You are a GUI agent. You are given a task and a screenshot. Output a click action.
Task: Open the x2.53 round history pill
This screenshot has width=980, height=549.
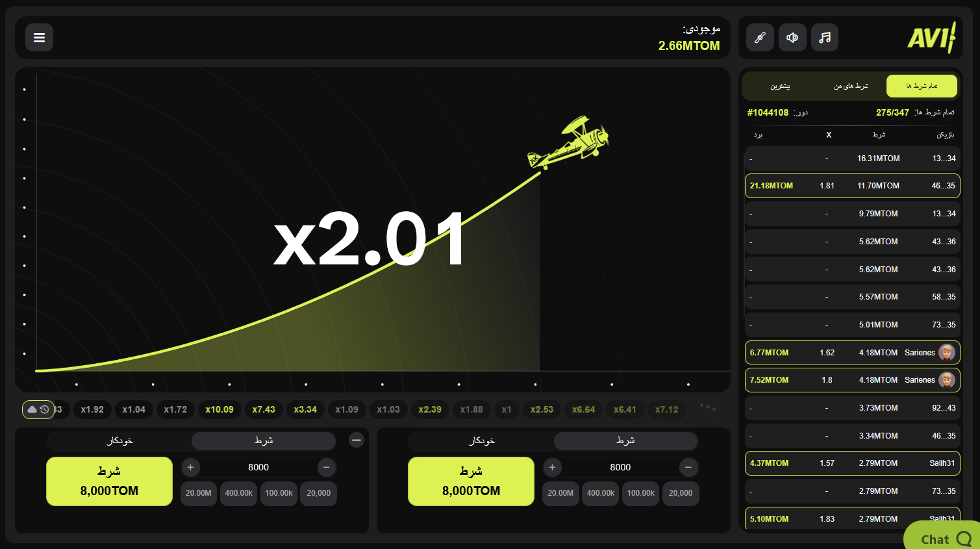[x=542, y=409]
